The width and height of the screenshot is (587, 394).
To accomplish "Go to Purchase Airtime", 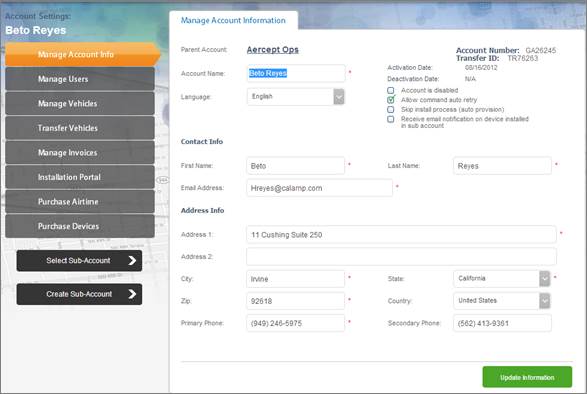I will (x=80, y=201).
